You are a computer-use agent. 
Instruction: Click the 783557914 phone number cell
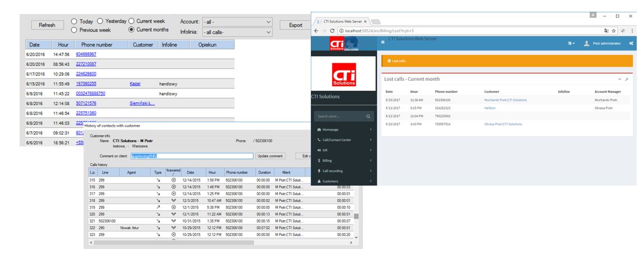pyautogui.click(x=443, y=124)
